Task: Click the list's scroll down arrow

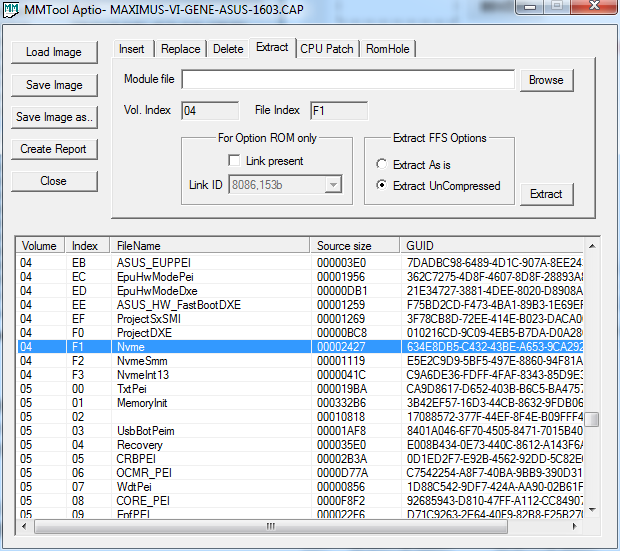Action: 592,510
